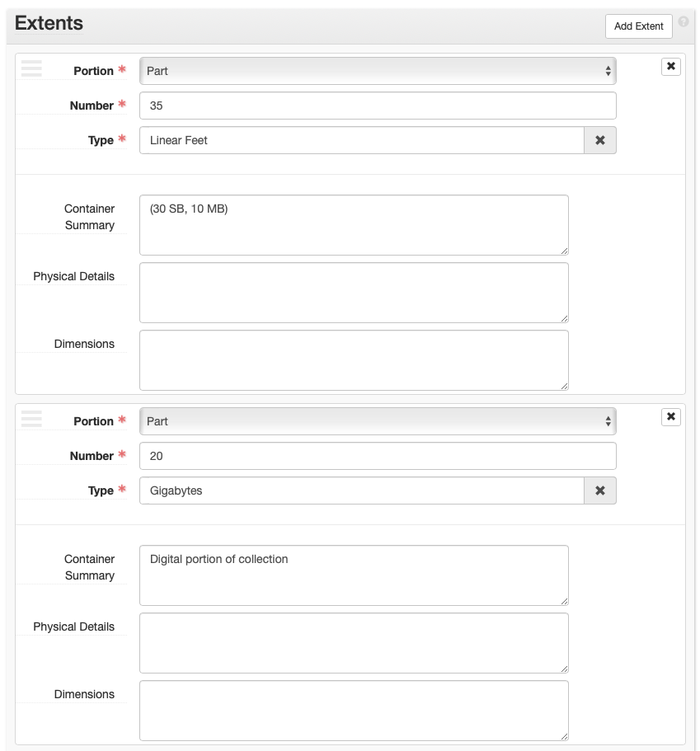Click the help icon beside Add Extent
The image size is (700, 751).
(x=683, y=22)
